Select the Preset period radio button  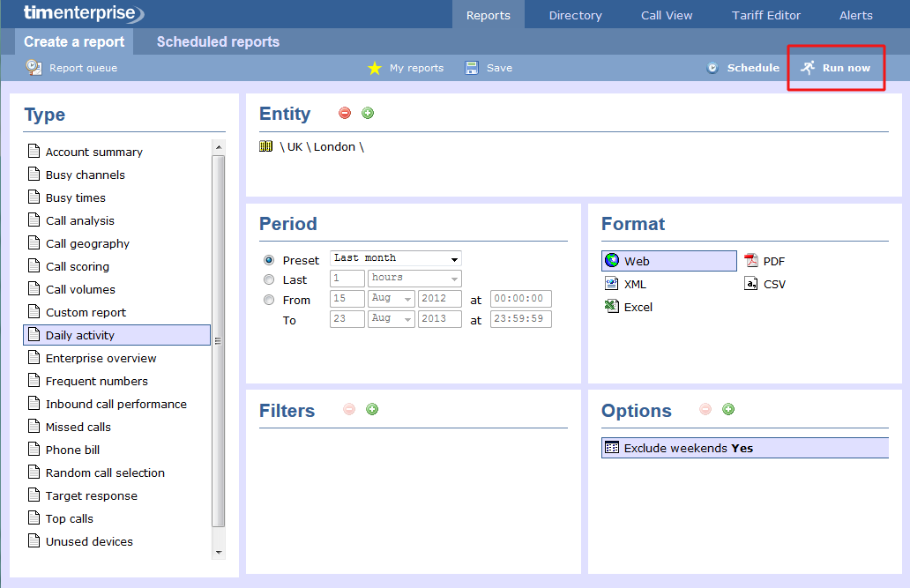269,260
